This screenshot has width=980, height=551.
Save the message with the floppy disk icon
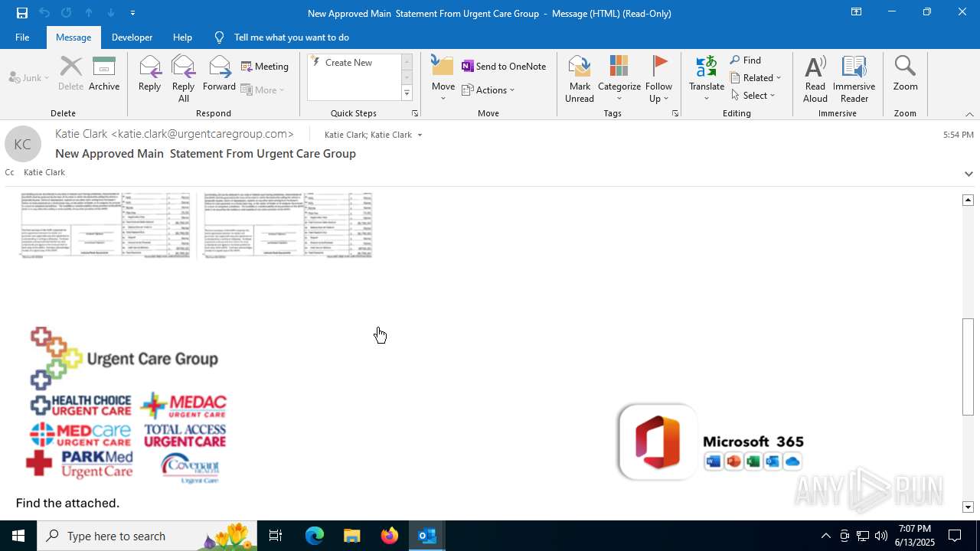point(22,13)
